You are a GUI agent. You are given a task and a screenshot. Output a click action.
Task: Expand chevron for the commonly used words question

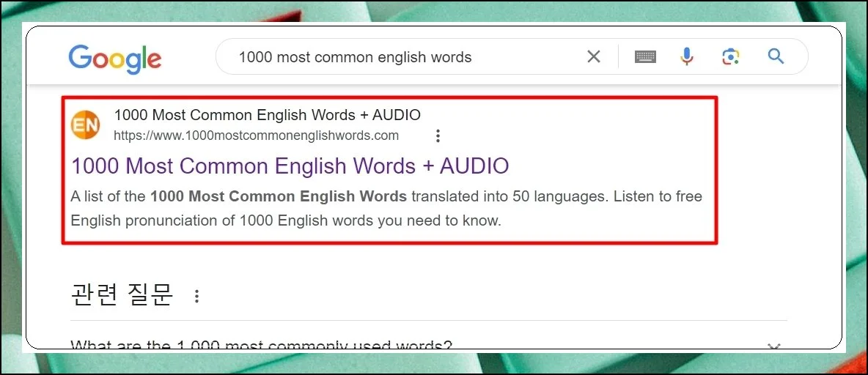(773, 346)
